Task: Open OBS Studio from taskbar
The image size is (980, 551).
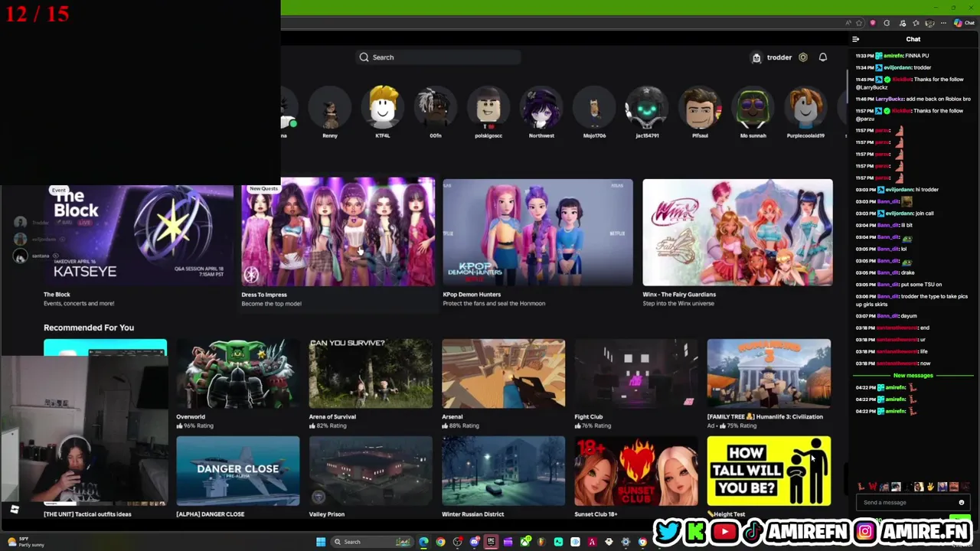Action: coord(457,542)
